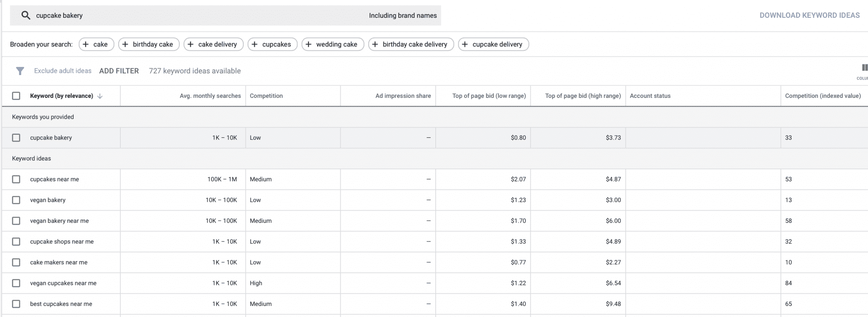Click the '$9.48' high bid value

pyautogui.click(x=613, y=304)
